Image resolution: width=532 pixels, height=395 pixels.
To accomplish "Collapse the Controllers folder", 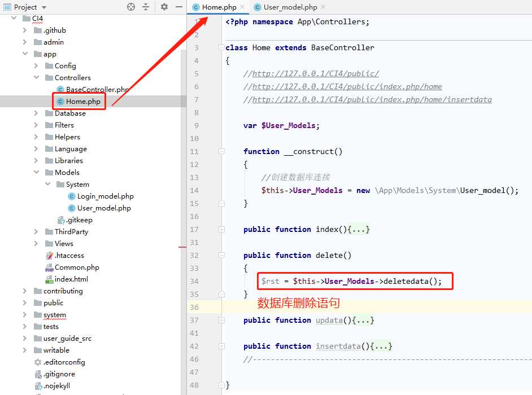I will point(36,77).
